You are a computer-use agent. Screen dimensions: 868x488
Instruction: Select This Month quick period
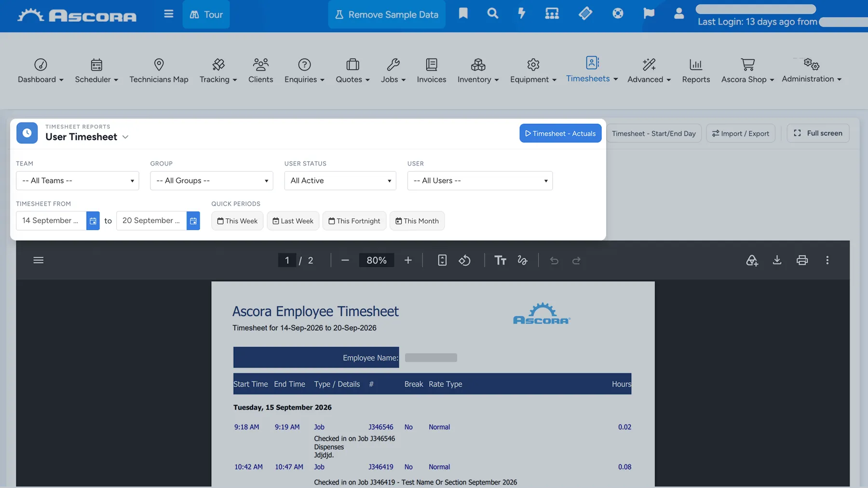(417, 221)
